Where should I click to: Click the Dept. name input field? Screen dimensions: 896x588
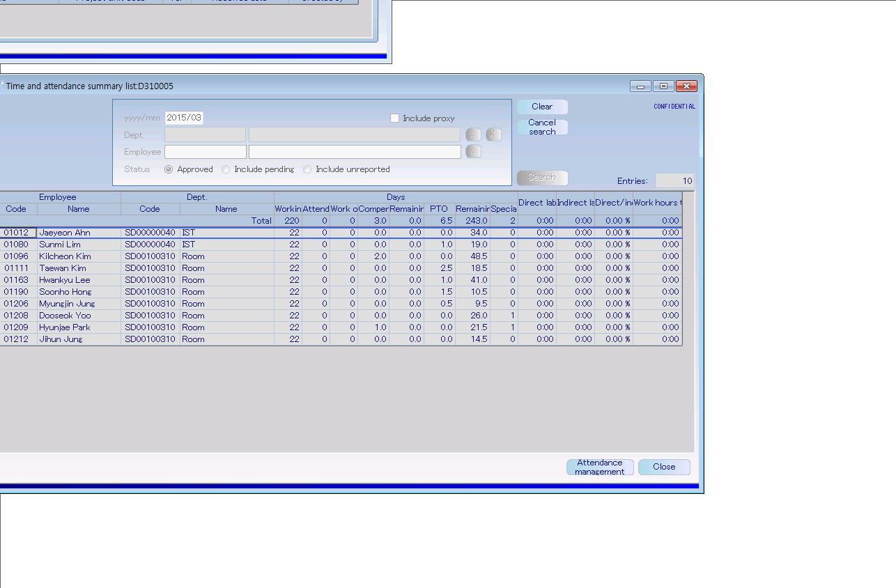pos(355,134)
